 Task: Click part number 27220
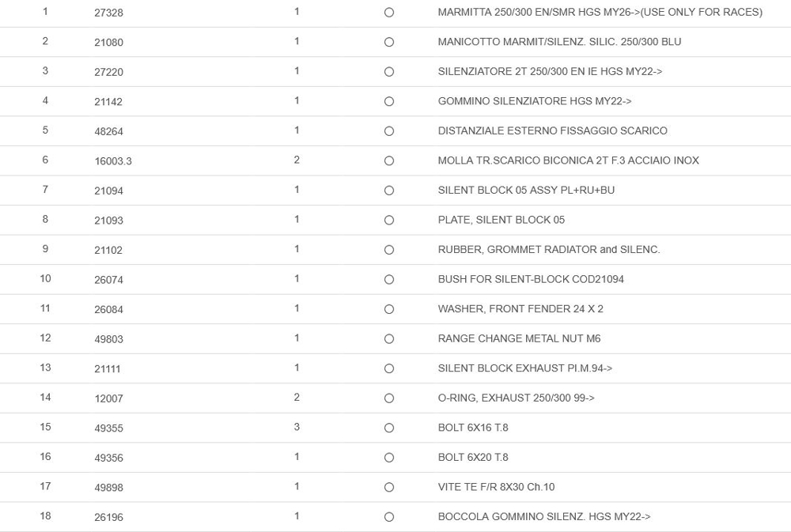[108, 72]
